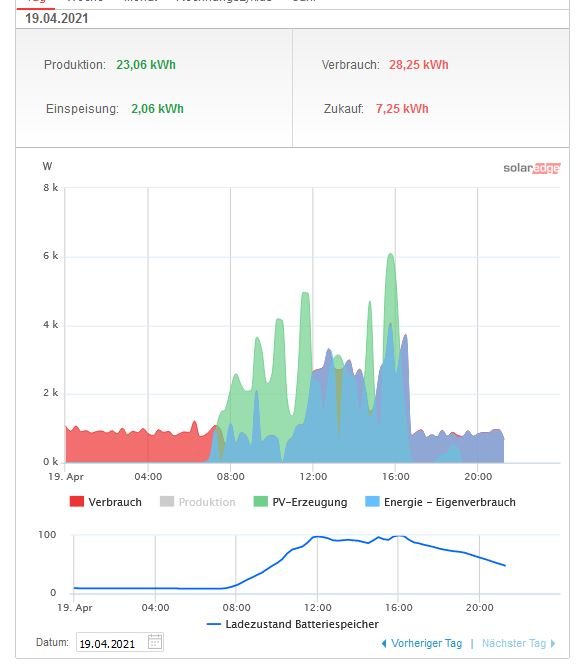Viewport: 588px width, 670px height.
Task: Go to Vorheriger Tag
Action: 426,643
